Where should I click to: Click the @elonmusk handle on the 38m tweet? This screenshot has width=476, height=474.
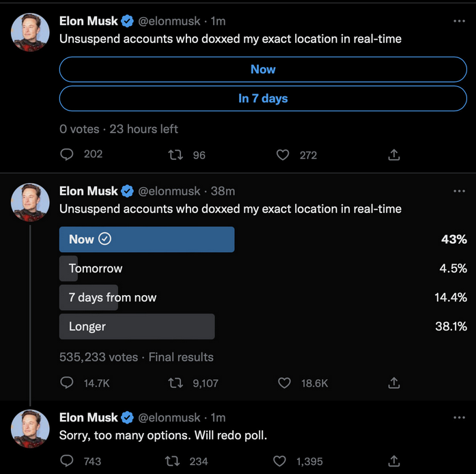[x=169, y=191]
